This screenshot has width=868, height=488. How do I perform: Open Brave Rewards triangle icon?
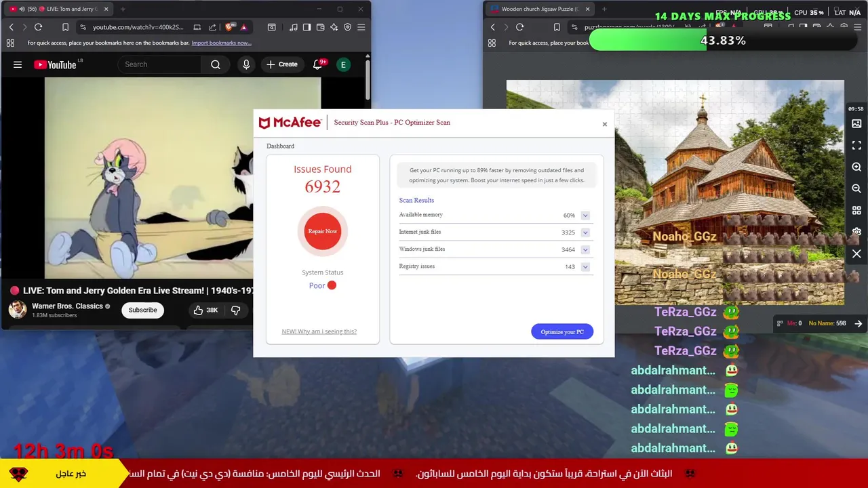tap(243, 27)
